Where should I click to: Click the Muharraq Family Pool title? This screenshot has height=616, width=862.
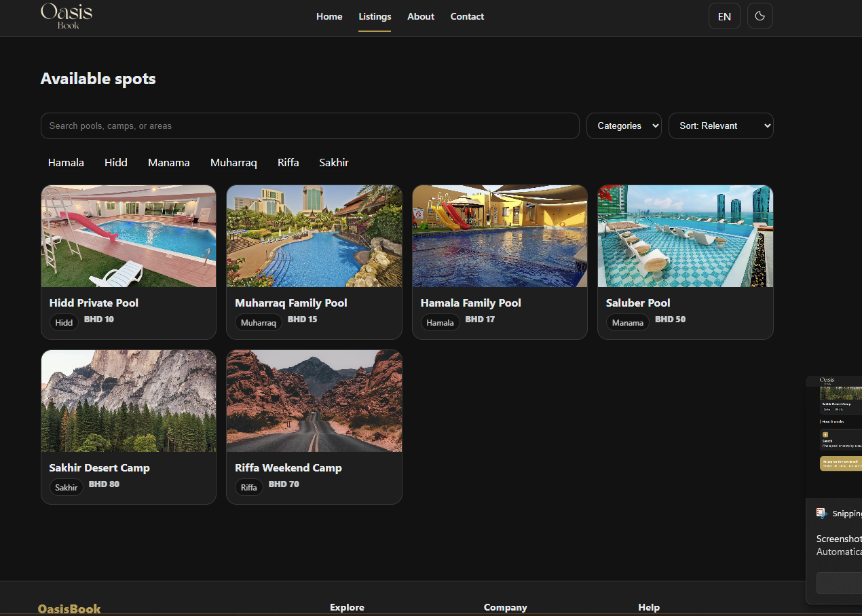[291, 303]
